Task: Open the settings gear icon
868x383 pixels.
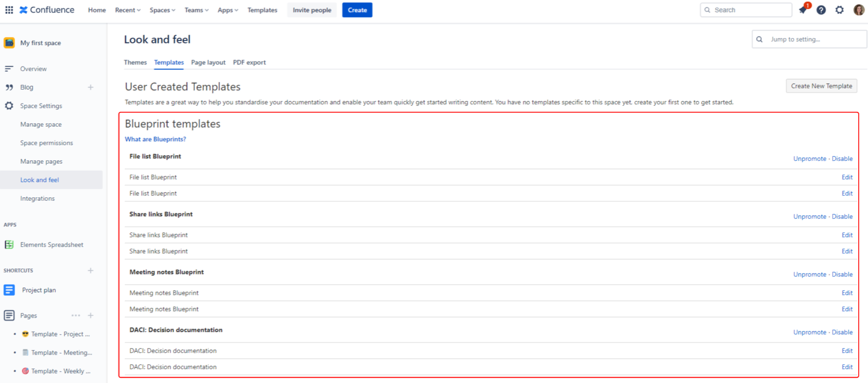Action: (x=840, y=10)
